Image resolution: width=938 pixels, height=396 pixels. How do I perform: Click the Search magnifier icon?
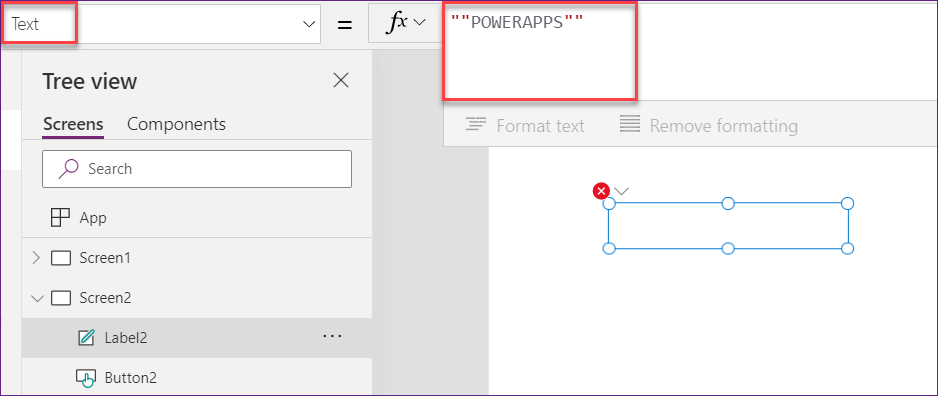point(69,169)
